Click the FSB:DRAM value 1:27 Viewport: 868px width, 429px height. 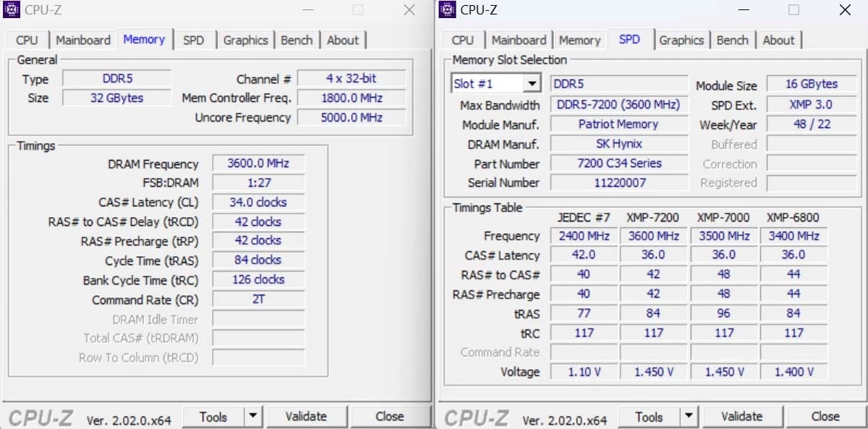(x=259, y=183)
